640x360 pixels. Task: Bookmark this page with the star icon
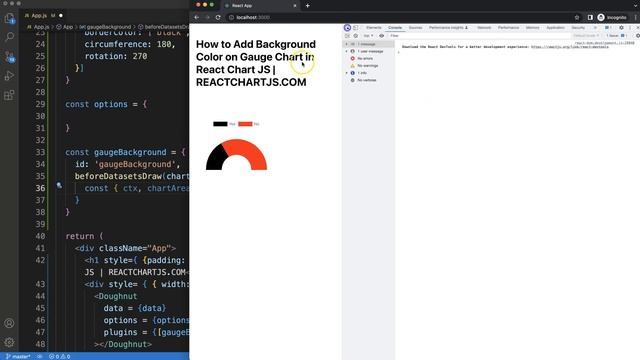(577, 18)
